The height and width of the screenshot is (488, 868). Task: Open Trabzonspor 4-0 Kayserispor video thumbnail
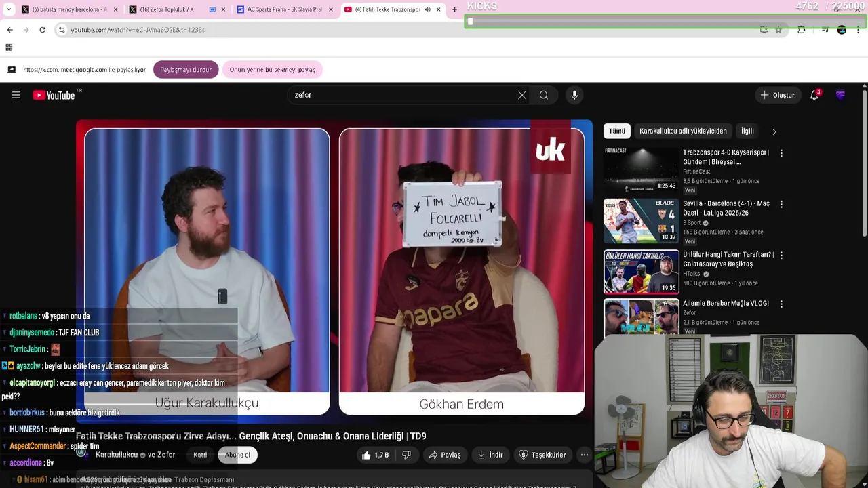point(641,169)
